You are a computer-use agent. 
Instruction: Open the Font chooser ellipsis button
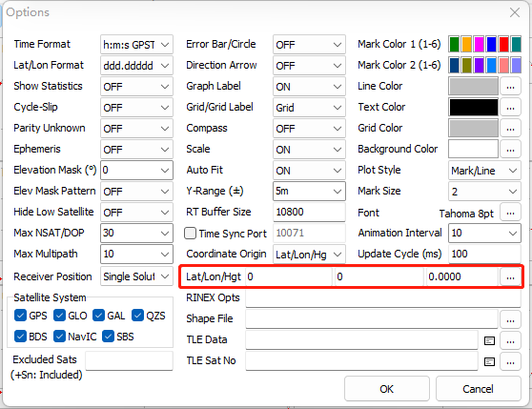pyautogui.click(x=510, y=213)
